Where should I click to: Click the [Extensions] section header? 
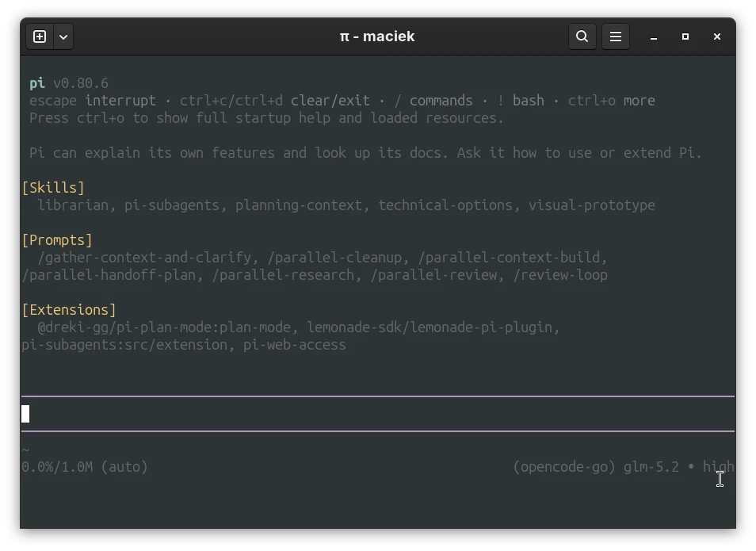(69, 310)
